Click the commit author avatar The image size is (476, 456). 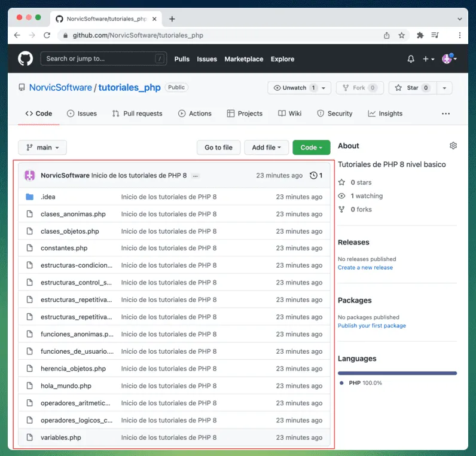(30, 175)
